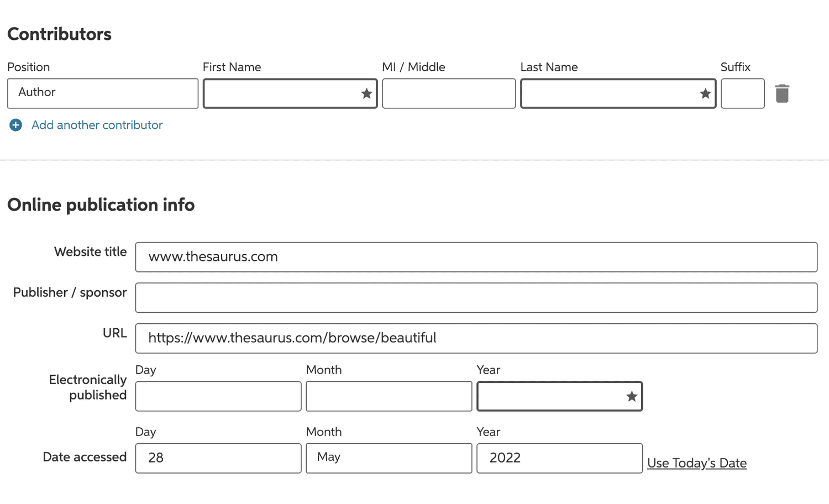Click the Date accessed Year field showing 2022

coord(560,458)
